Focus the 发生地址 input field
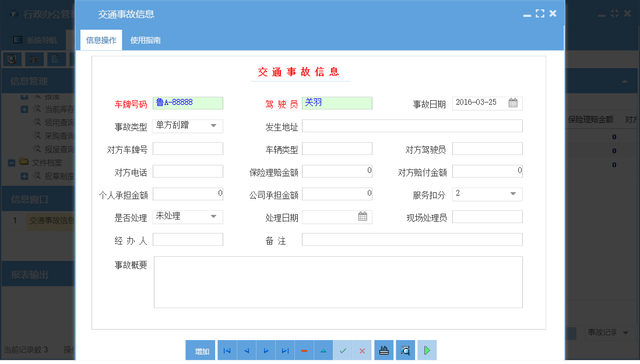The width and height of the screenshot is (640, 364). point(412,126)
